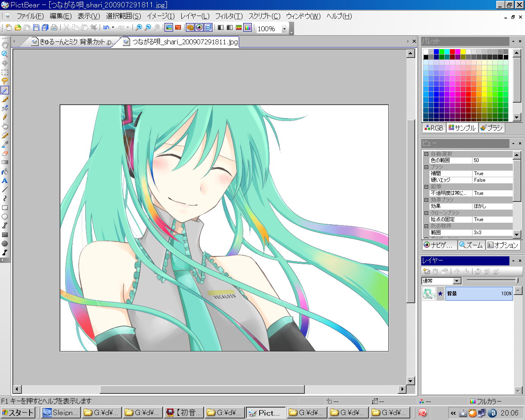Viewport: 525px width, 420px height.
Task: Select the Pencil tool
Action: click(x=5, y=117)
